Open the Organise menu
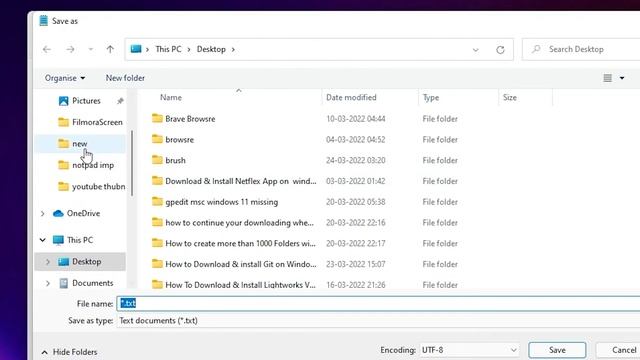Image resolution: width=640 pixels, height=360 pixels. pos(65,78)
